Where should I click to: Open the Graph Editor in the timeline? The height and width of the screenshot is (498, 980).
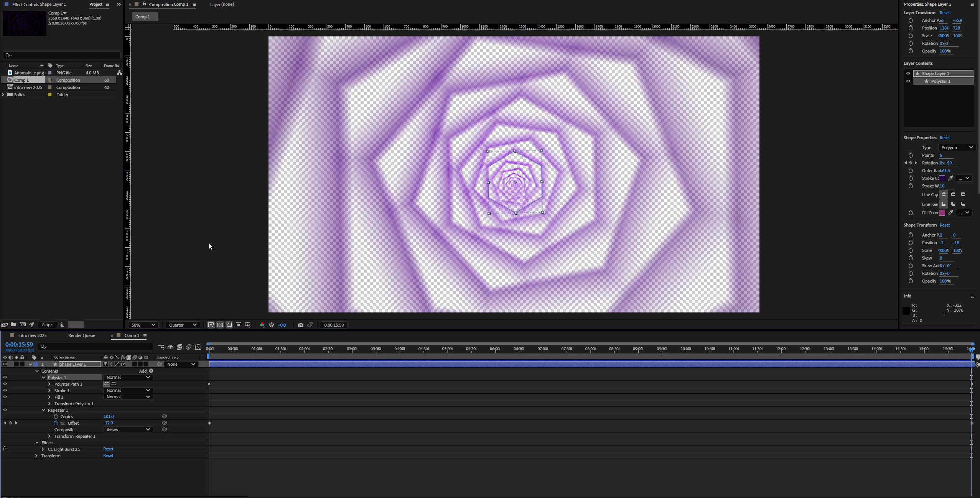198,347
